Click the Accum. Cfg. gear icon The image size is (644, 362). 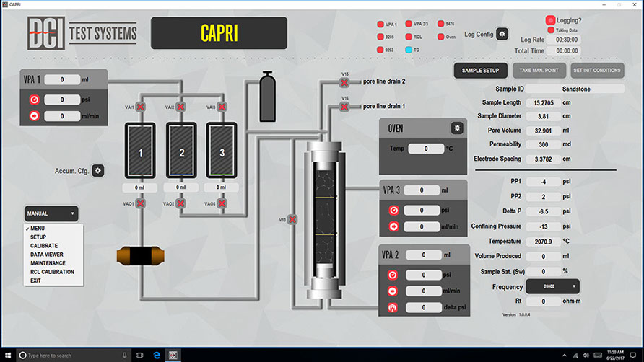point(99,171)
